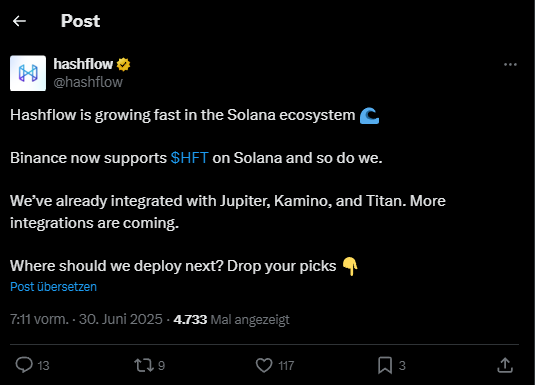Share the post via upload icon
This screenshot has width=535, height=385.
pyautogui.click(x=505, y=365)
